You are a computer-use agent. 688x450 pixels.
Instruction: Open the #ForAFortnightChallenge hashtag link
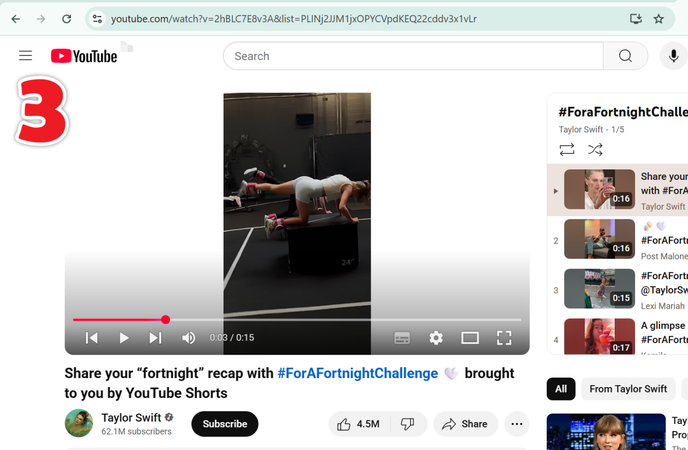click(x=358, y=373)
